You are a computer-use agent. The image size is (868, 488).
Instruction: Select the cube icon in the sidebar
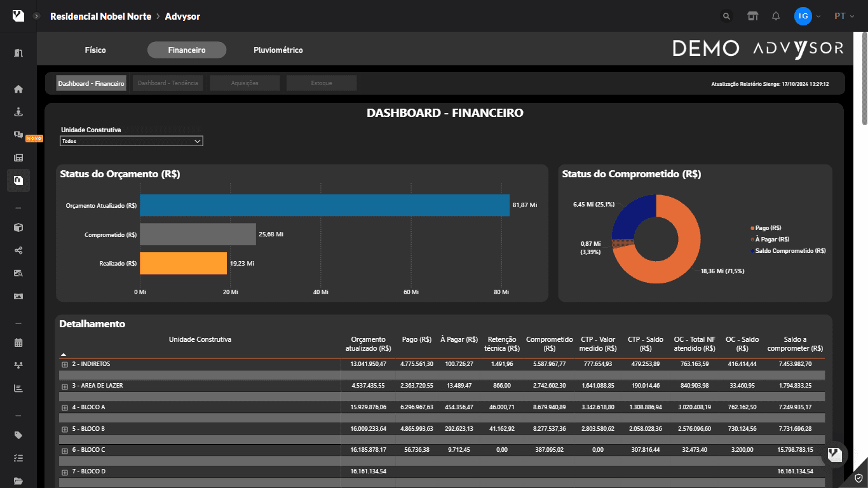point(18,227)
